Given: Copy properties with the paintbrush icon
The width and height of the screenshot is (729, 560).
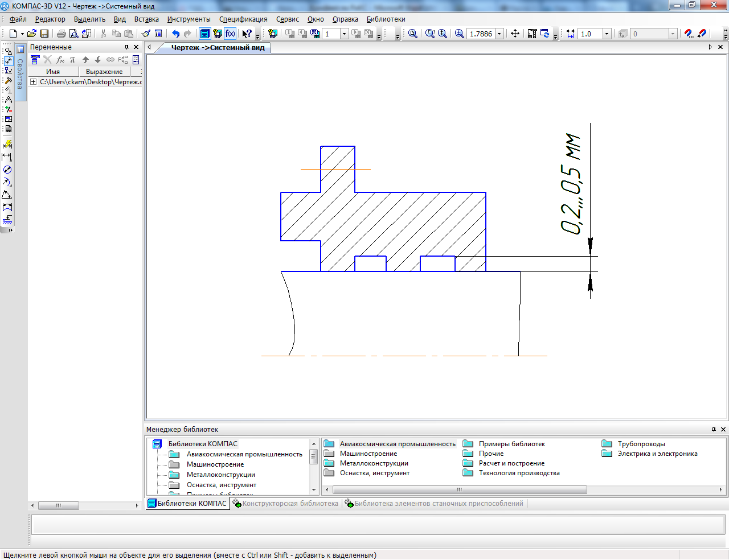Looking at the screenshot, I should pyautogui.click(x=146, y=34).
